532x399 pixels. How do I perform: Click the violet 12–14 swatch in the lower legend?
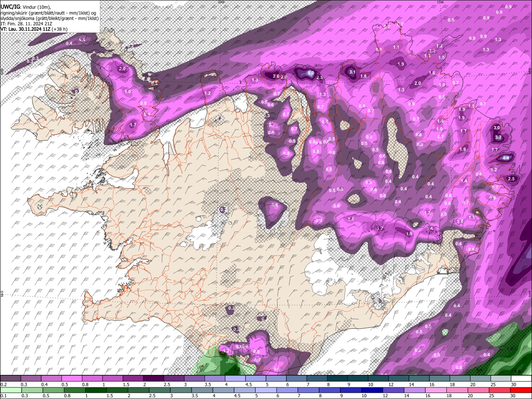pyautogui.click(x=392, y=390)
